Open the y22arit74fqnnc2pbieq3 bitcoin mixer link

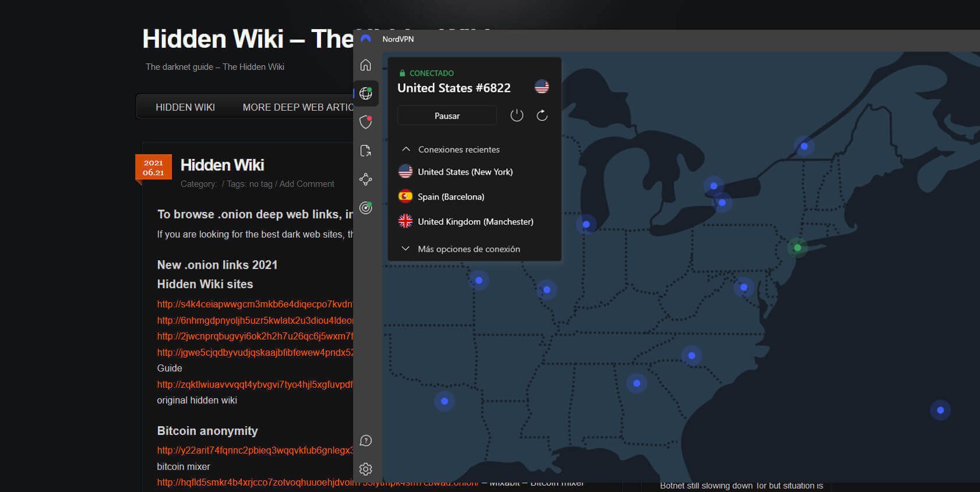click(x=255, y=450)
